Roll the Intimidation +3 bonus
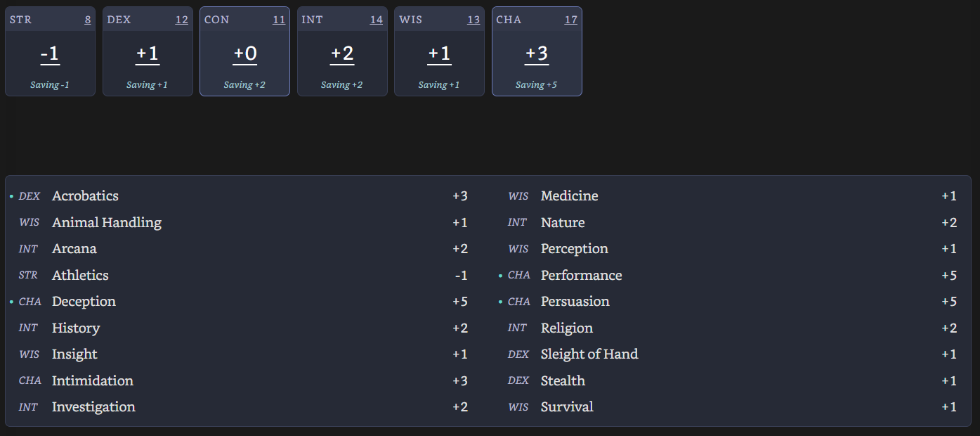980x436 pixels. point(459,381)
